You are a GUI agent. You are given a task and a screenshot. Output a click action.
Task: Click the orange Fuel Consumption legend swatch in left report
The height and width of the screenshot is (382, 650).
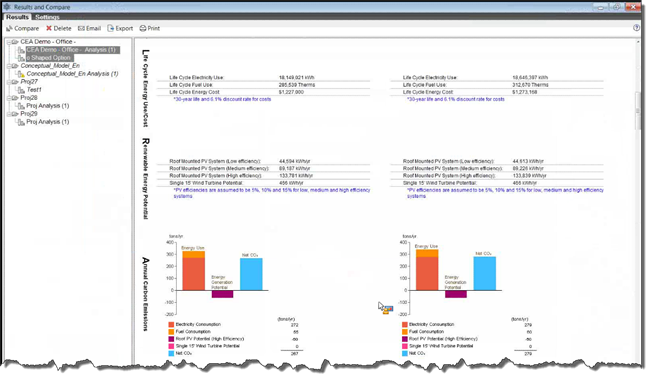point(171,332)
